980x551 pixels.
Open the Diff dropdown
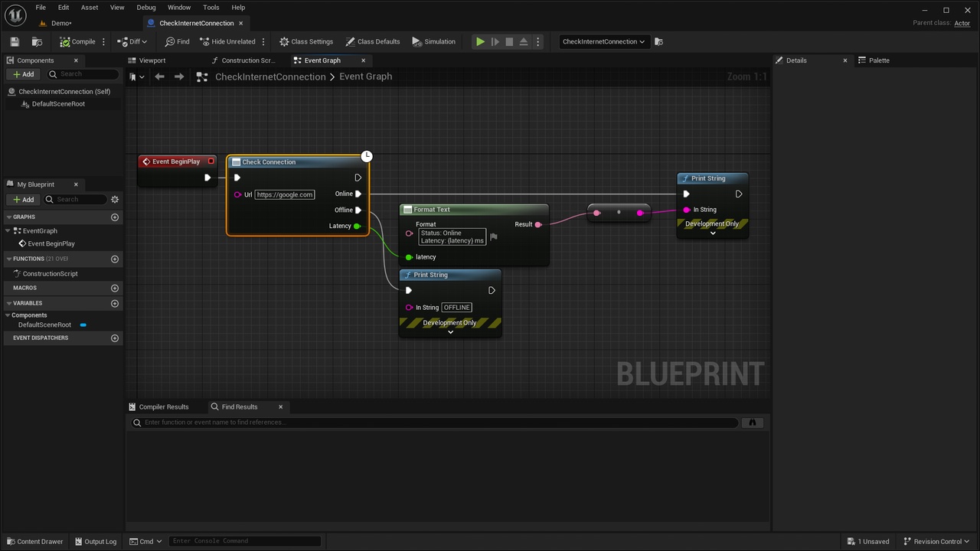coord(132,41)
